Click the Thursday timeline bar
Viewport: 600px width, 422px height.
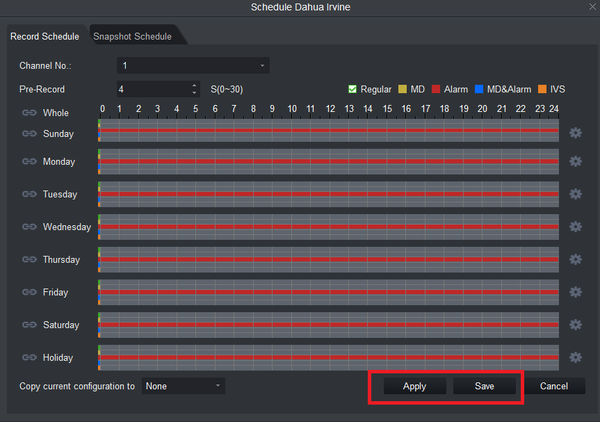click(329, 259)
